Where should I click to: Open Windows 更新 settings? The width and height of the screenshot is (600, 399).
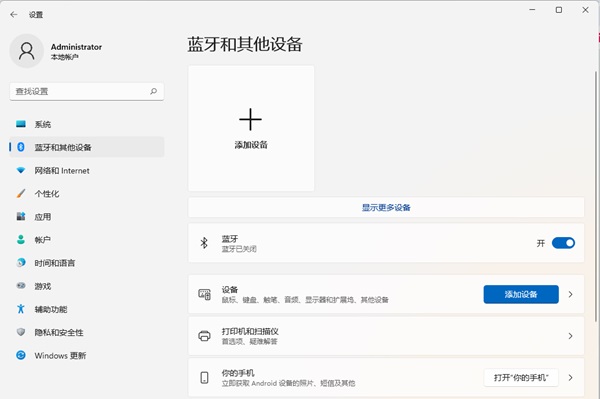coord(87,355)
